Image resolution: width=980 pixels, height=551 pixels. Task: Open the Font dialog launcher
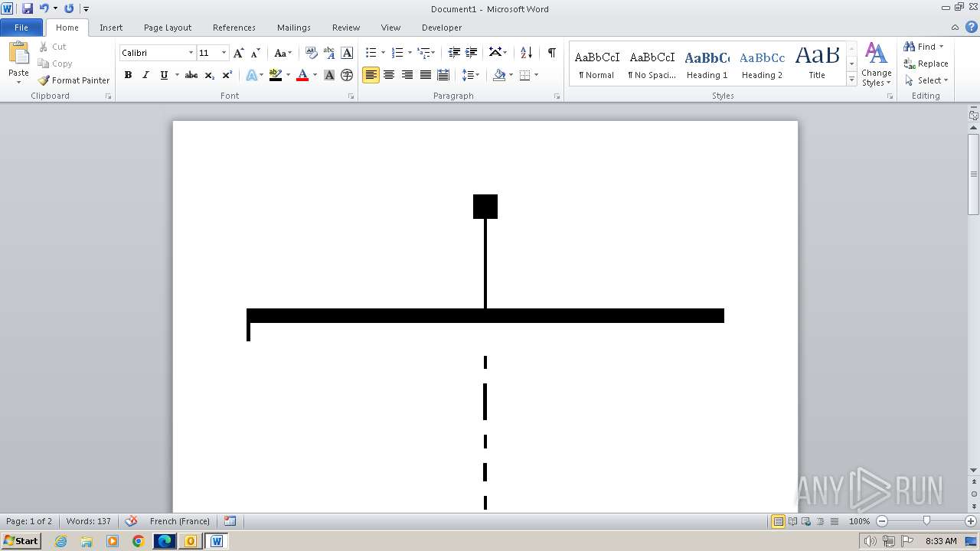click(x=351, y=96)
